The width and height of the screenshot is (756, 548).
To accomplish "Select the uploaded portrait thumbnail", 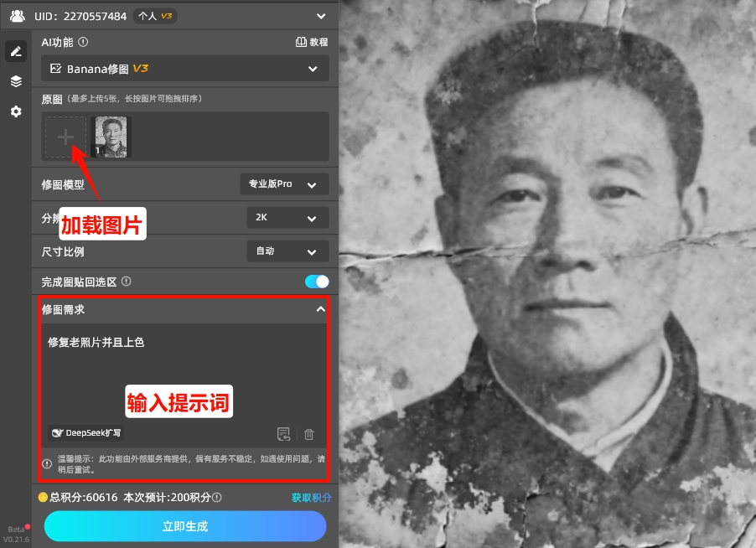I will [x=110, y=137].
